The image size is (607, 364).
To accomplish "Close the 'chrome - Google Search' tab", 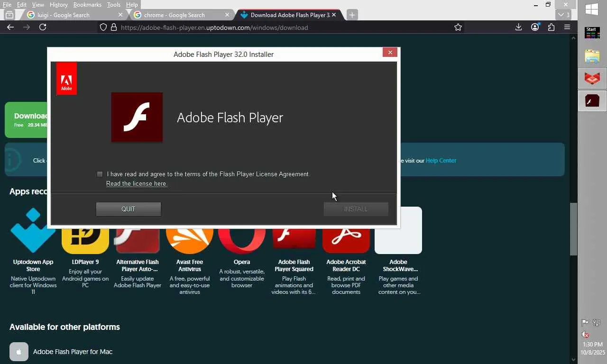I will coord(227,15).
